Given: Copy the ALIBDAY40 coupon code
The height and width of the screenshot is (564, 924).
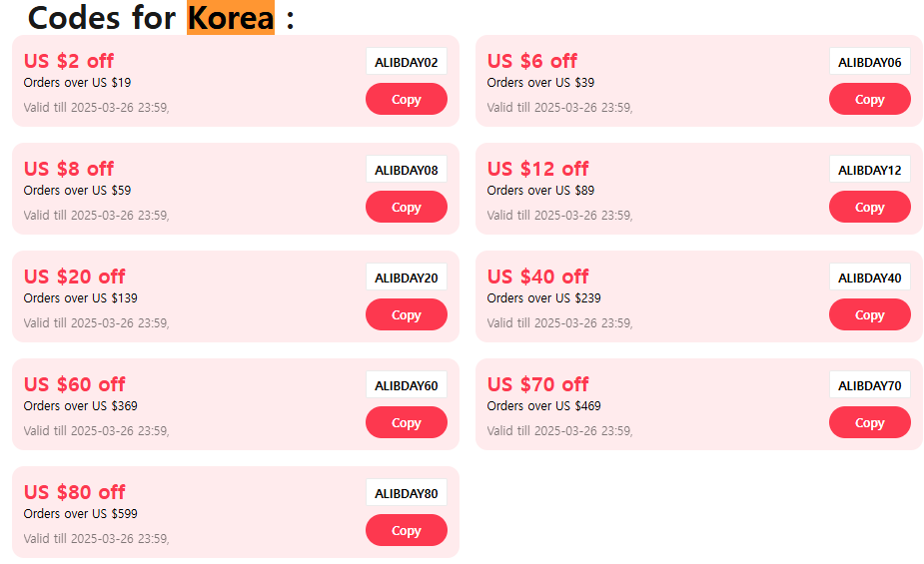Looking at the screenshot, I should point(869,314).
